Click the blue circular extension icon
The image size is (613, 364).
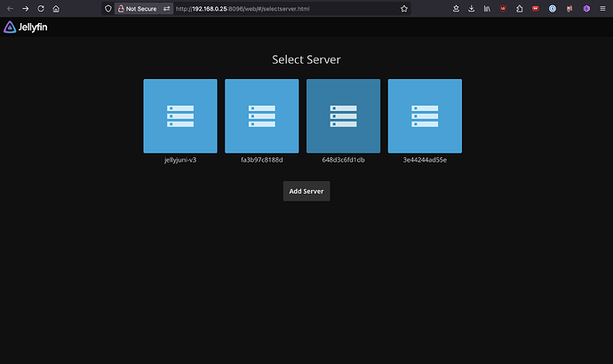pyautogui.click(x=553, y=9)
